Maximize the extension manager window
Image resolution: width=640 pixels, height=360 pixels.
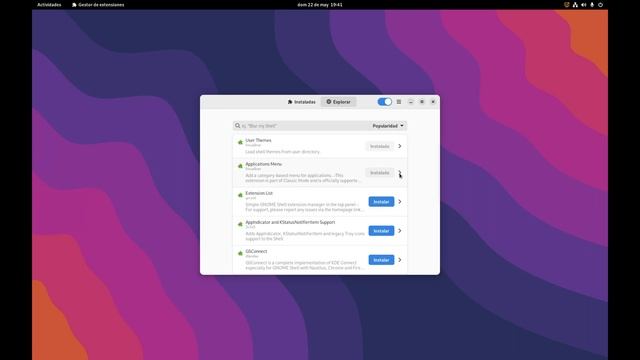pyautogui.click(x=422, y=102)
